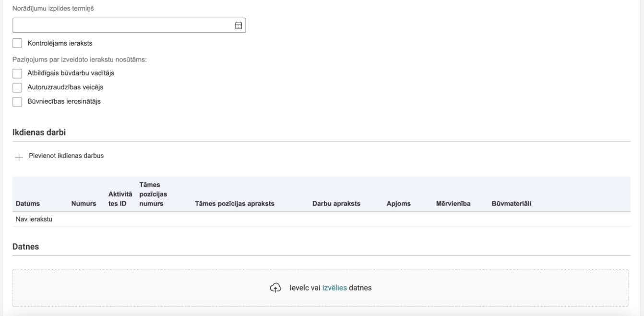Check the Atbildīgais būvdarbu vadītājs option
Screen dimensions: 644x316
(x=17, y=73)
